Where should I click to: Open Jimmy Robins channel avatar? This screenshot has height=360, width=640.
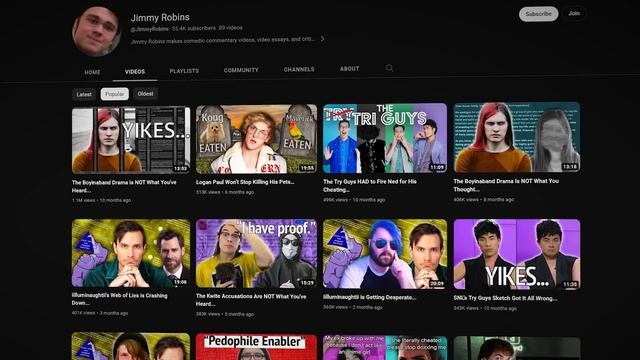[x=97, y=31]
